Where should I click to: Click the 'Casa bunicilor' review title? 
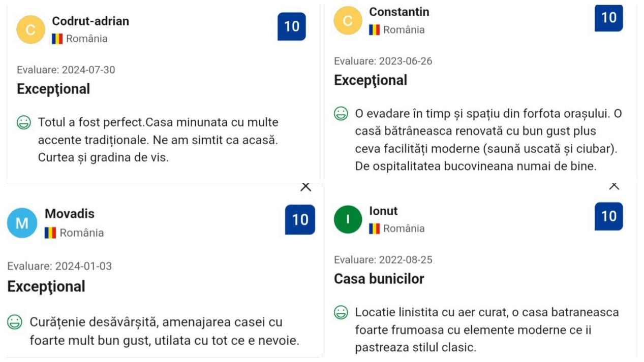click(x=379, y=279)
